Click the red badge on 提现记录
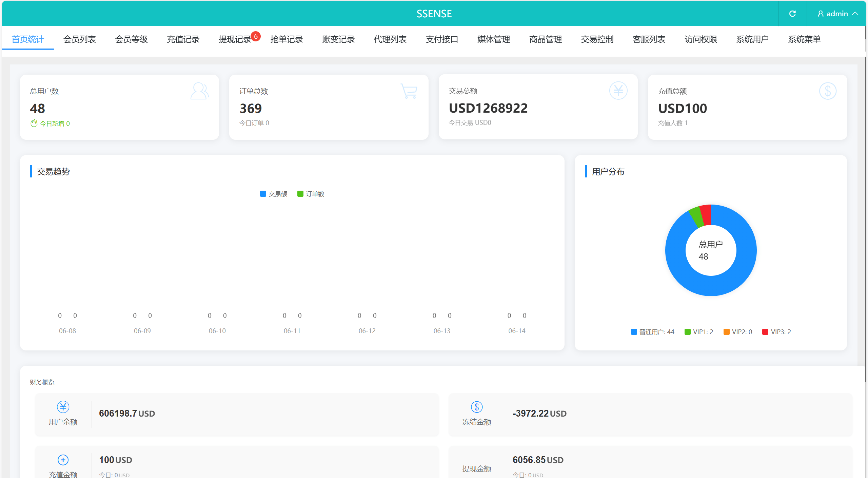This screenshot has height=478, width=868. coord(256,36)
